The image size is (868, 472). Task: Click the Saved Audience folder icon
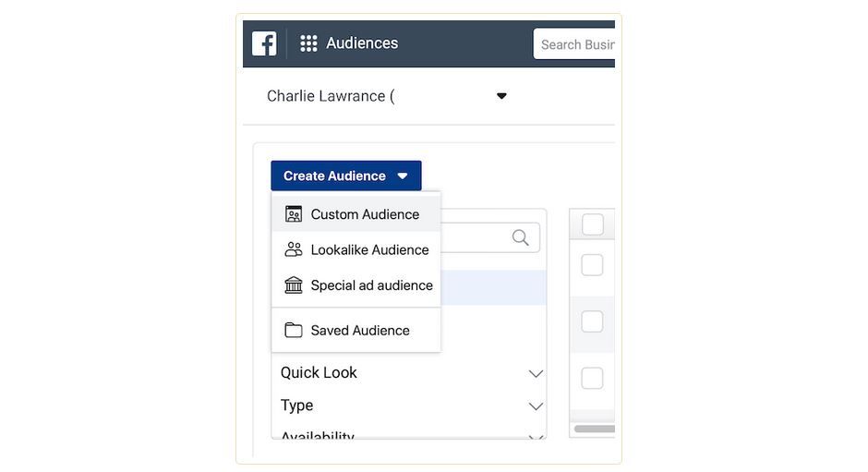pyautogui.click(x=294, y=330)
